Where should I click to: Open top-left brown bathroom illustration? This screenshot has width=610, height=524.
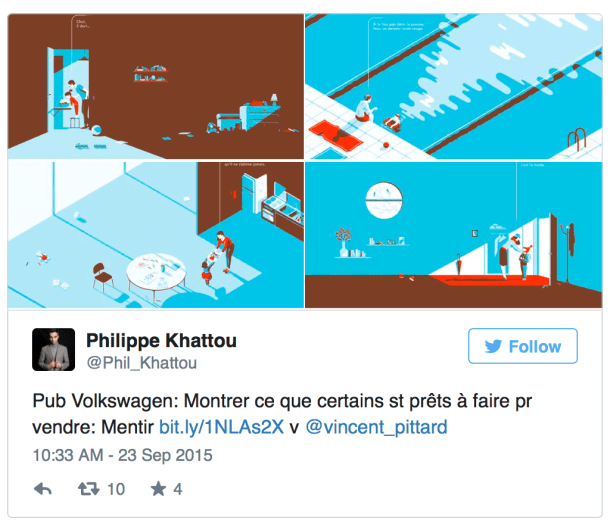tap(156, 86)
